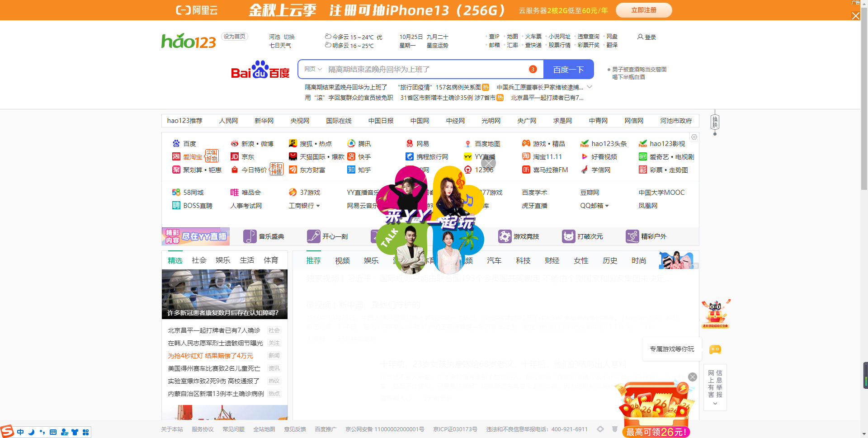The width and height of the screenshot is (868, 438).
Task: Open the 东方财富 icon link
Action: point(293,170)
